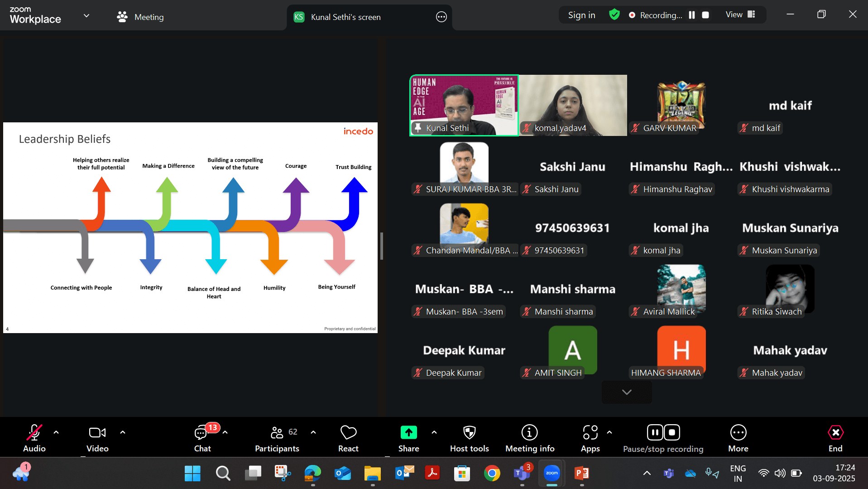Screen dimensions: 868x489
Task: Open Host tools shield icon
Action: (469, 433)
